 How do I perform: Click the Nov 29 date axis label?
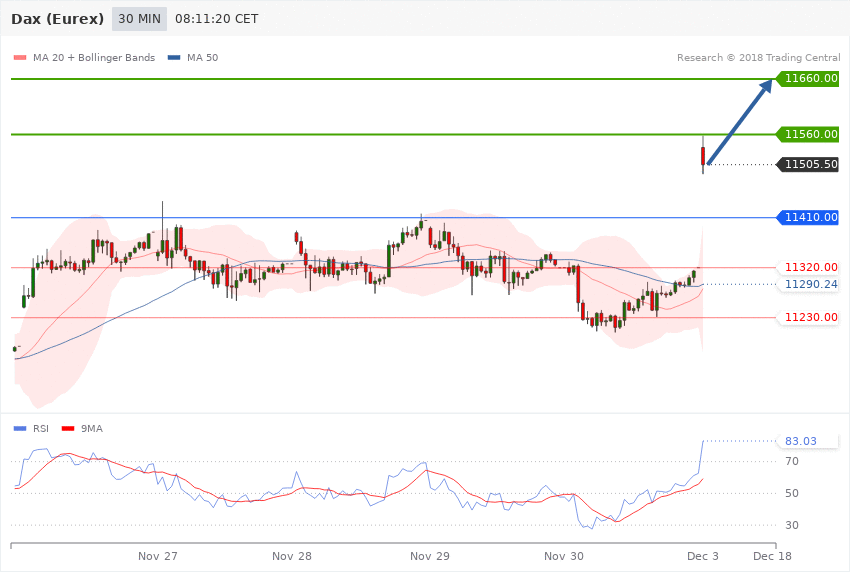point(430,556)
